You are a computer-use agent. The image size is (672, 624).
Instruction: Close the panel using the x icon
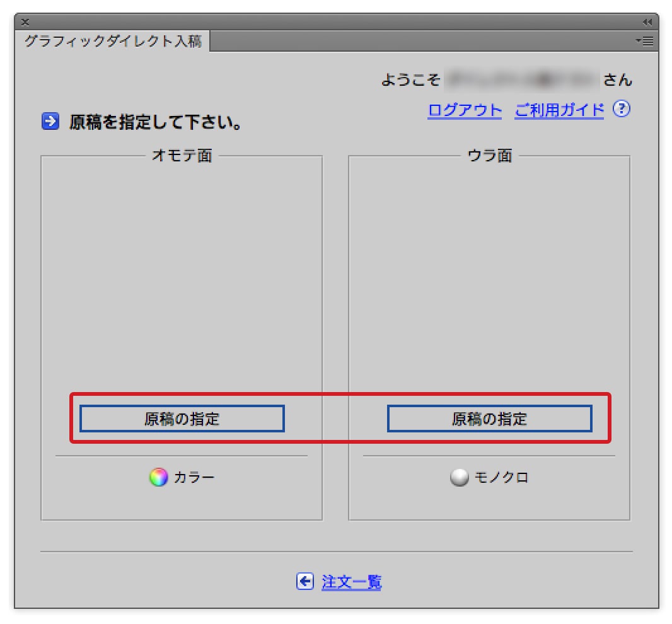point(25,22)
